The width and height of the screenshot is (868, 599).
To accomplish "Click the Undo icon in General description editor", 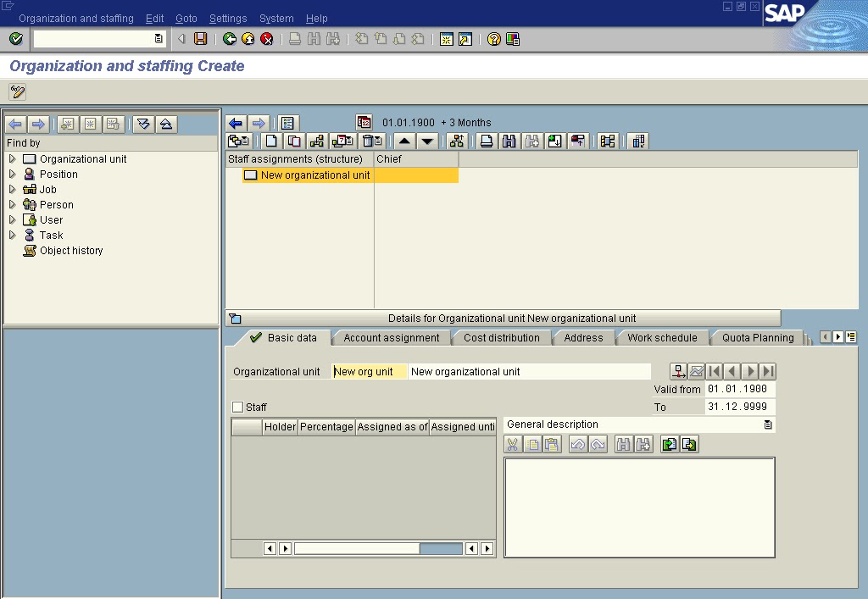I will click(x=576, y=443).
